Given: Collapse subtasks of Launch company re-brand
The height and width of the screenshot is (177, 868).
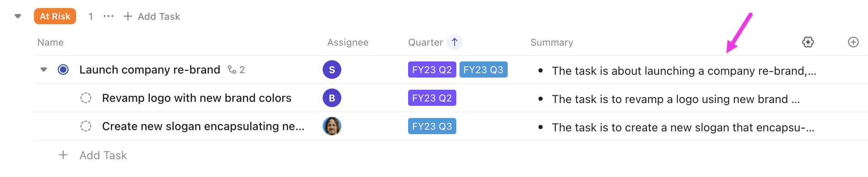Looking at the screenshot, I should point(44,70).
